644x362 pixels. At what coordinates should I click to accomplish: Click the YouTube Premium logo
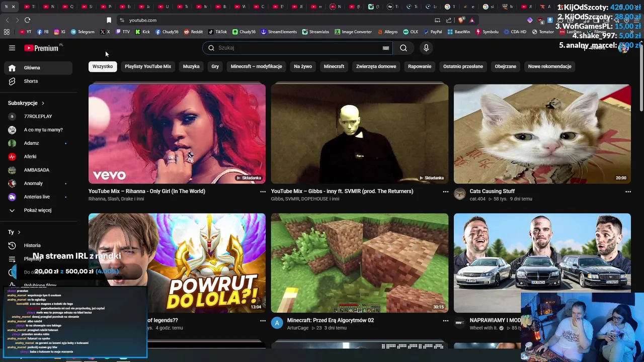tap(42, 48)
